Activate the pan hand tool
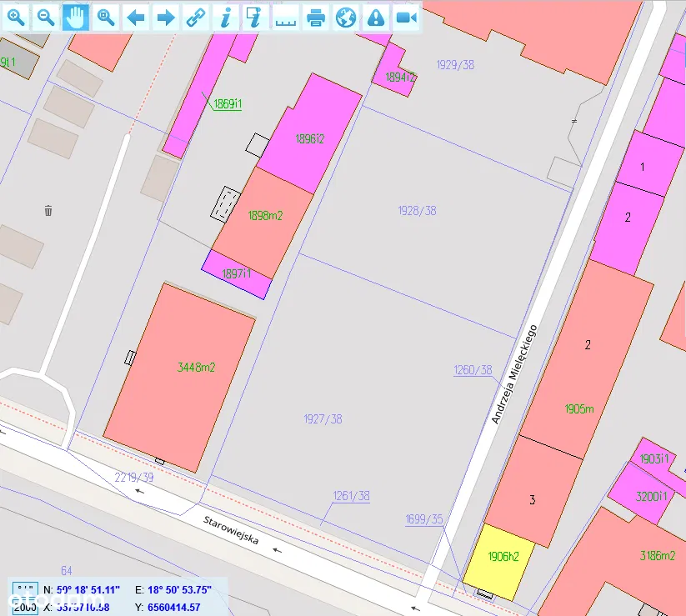 76,17
